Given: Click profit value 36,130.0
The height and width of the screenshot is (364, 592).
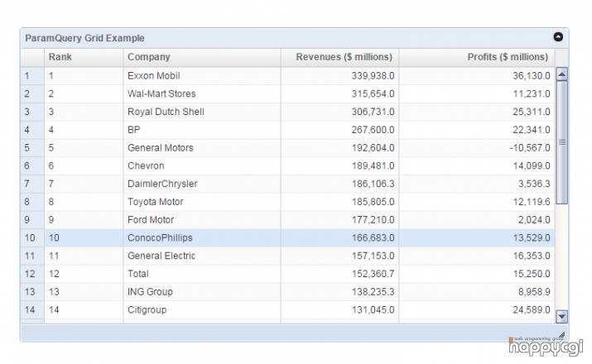Looking at the screenshot, I should click(532, 76).
